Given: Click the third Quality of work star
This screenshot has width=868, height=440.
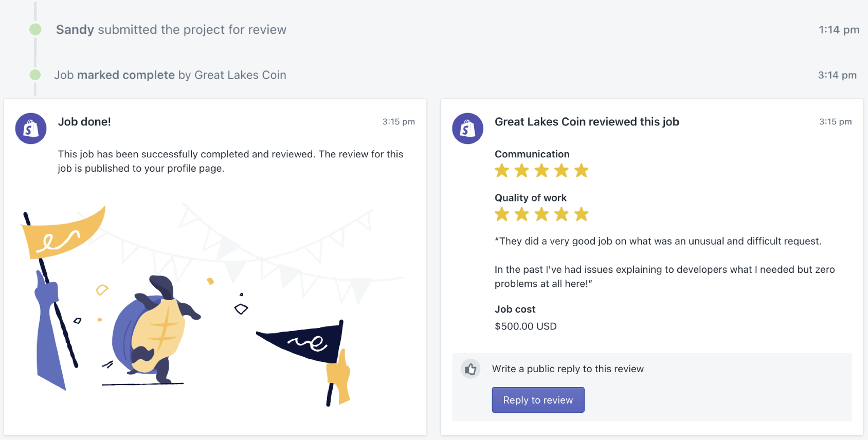Looking at the screenshot, I should click(541, 214).
